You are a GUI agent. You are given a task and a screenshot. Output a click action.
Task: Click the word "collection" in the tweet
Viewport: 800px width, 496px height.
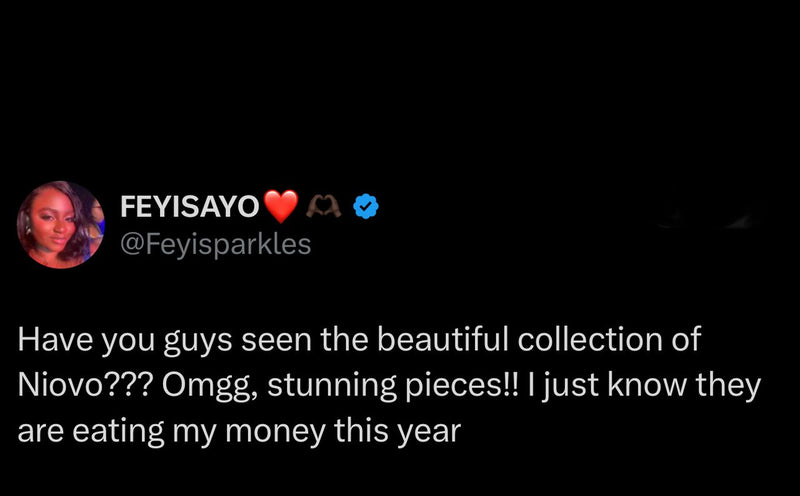(591, 339)
